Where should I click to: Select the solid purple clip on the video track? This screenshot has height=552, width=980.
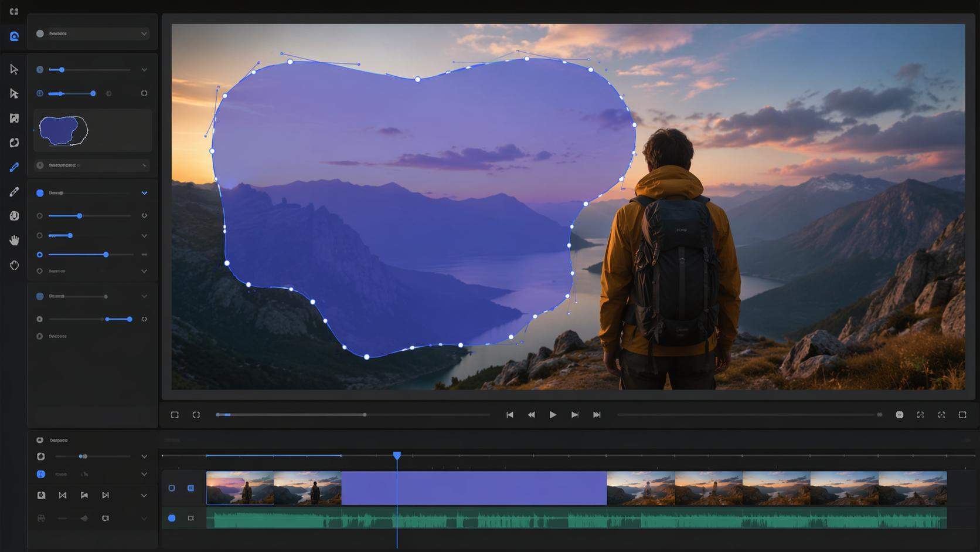[474, 488]
